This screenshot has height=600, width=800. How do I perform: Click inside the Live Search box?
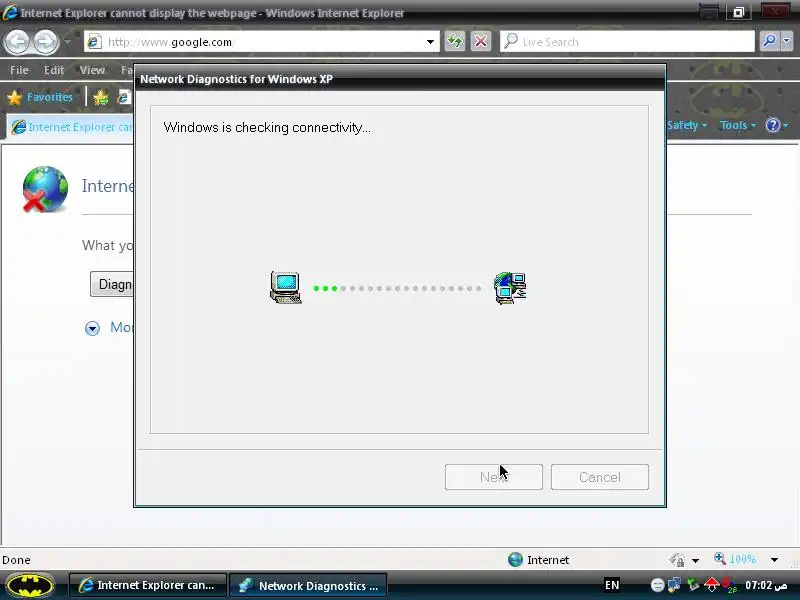tap(628, 42)
